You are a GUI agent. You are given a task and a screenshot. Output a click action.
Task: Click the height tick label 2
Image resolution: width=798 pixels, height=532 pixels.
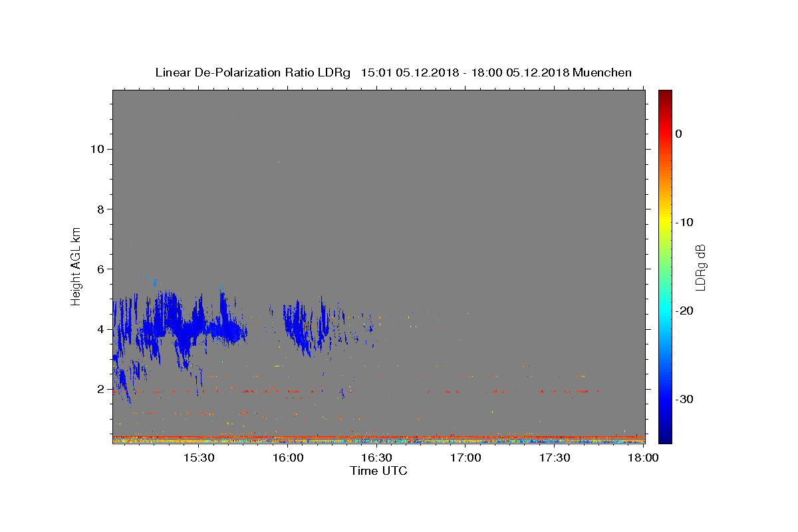[x=100, y=389]
